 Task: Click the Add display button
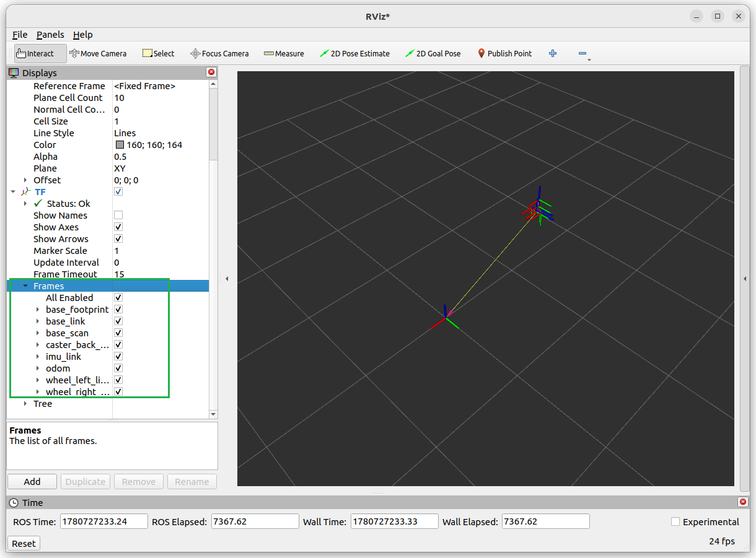pyautogui.click(x=32, y=482)
